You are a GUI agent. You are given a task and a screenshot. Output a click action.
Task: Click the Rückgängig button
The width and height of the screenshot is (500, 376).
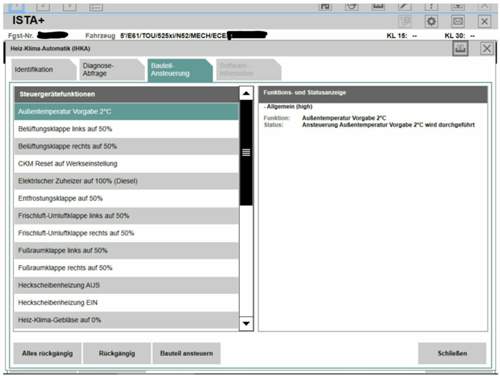pyautogui.click(x=117, y=353)
